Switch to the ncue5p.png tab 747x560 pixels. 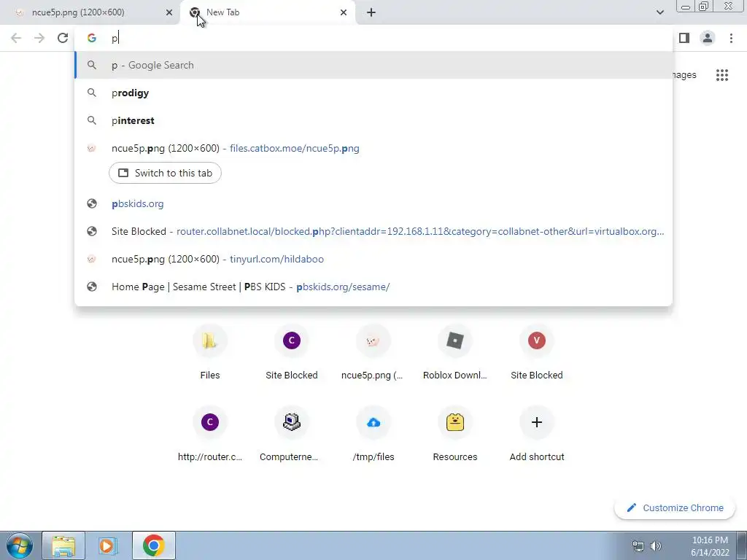tap(90, 12)
